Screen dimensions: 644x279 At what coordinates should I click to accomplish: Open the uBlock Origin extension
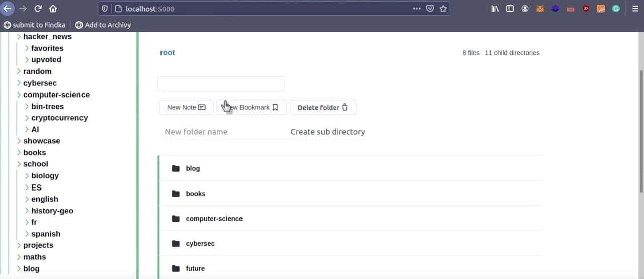click(586, 9)
